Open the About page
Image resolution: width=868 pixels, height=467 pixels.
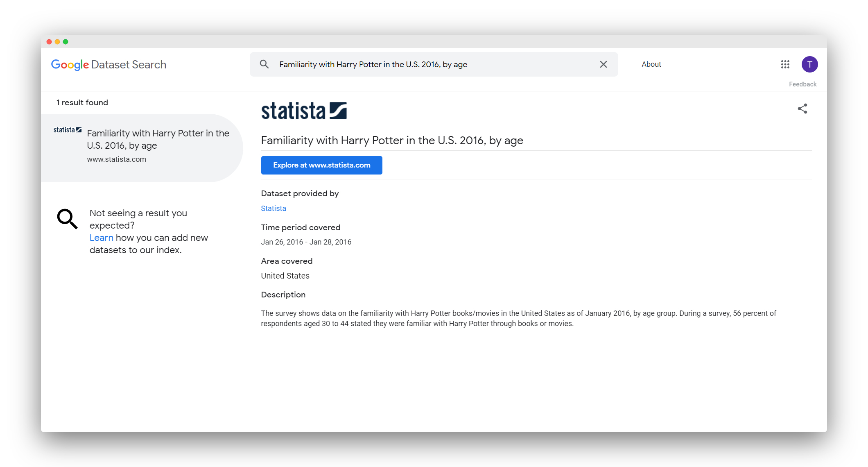click(x=651, y=64)
